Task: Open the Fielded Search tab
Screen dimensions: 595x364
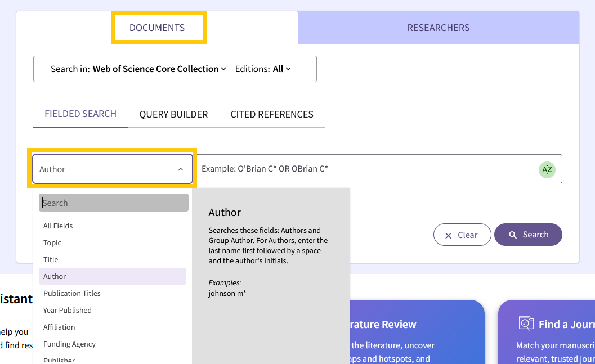Action: point(80,114)
